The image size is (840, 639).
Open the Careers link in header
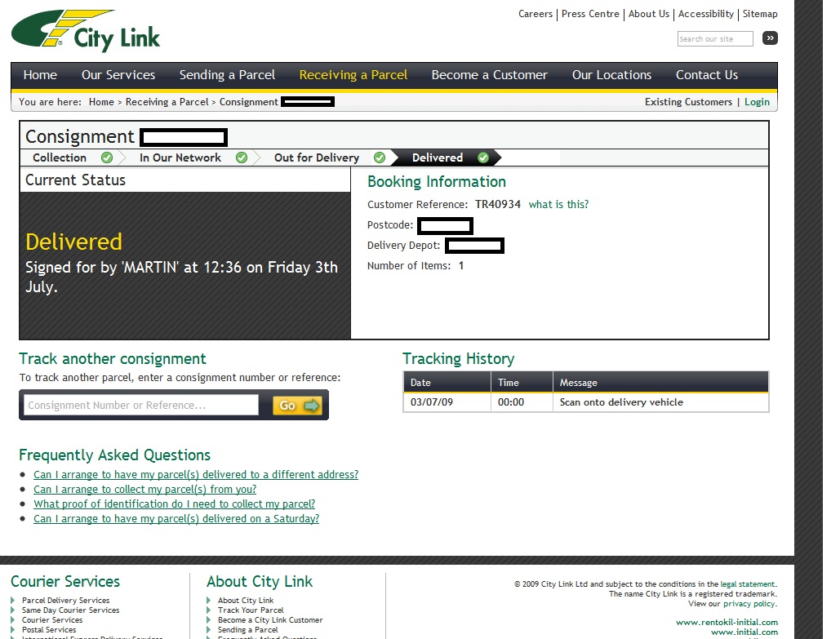[536, 14]
